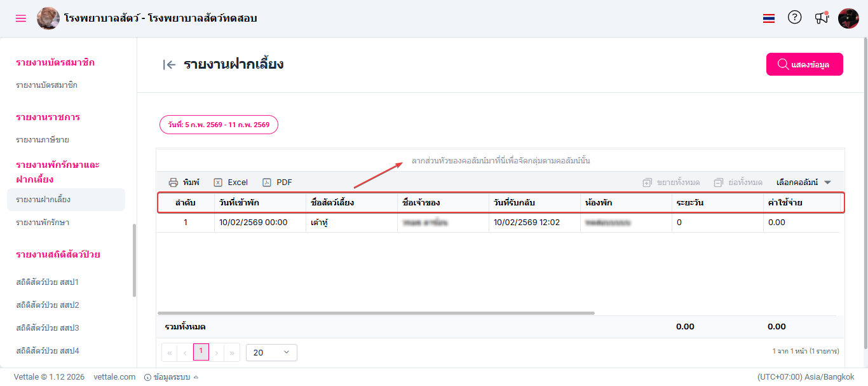This screenshot has height=386, width=868.
Task: Open สถิติสัตว์ป่วย สสป2 sidebar item
Action: tap(48, 305)
